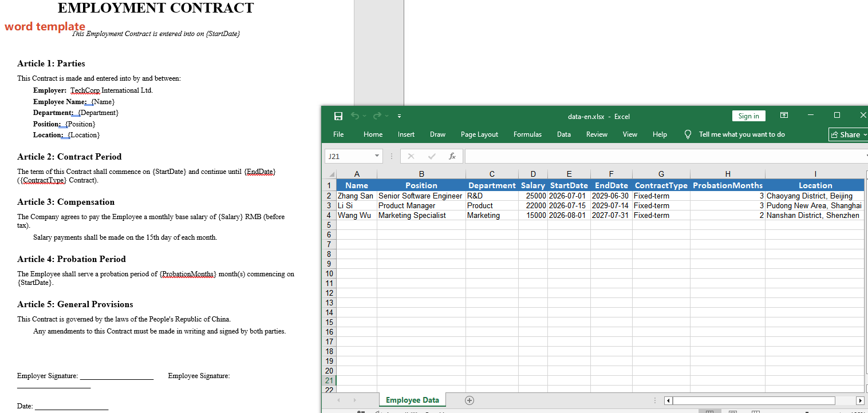The width and height of the screenshot is (868, 413).
Task: Click the Enter checkmark icon in formula bar
Action: (x=431, y=156)
